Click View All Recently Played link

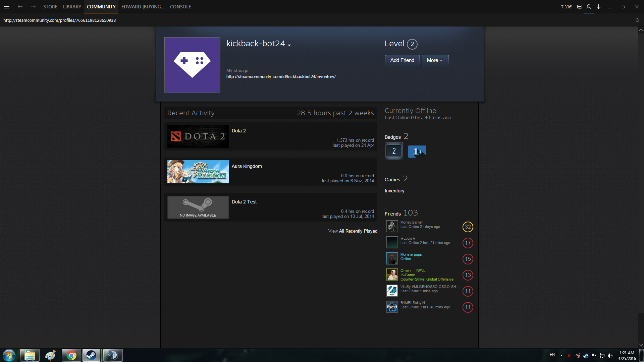pyautogui.click(x=353, y=231)
